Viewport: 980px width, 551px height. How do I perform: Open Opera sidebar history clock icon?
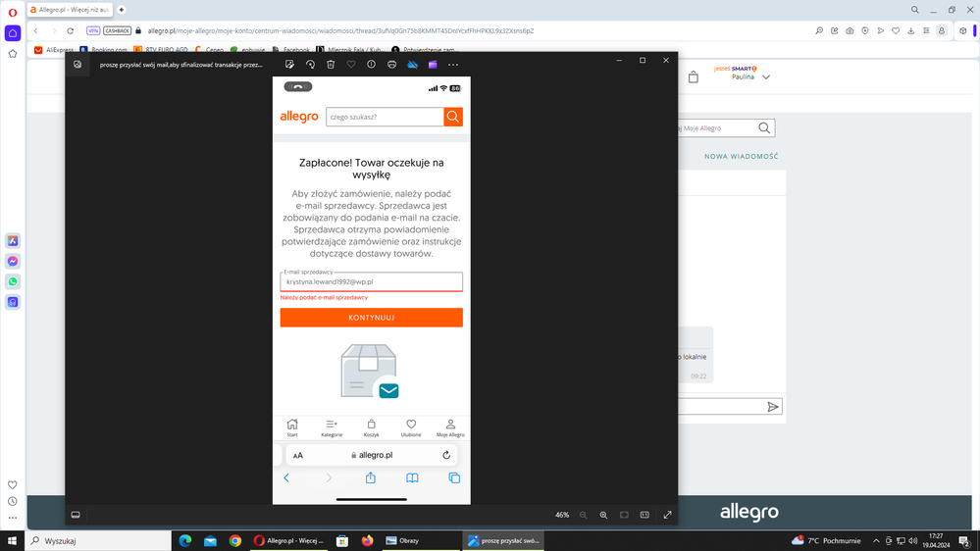click(13, 501)
